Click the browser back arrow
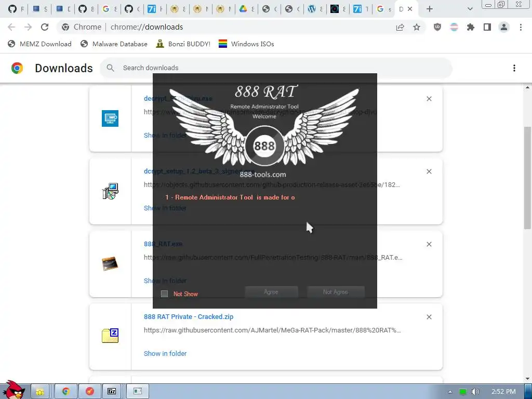The width and height of the screenshot is (532, 399). tap(11, 27)
